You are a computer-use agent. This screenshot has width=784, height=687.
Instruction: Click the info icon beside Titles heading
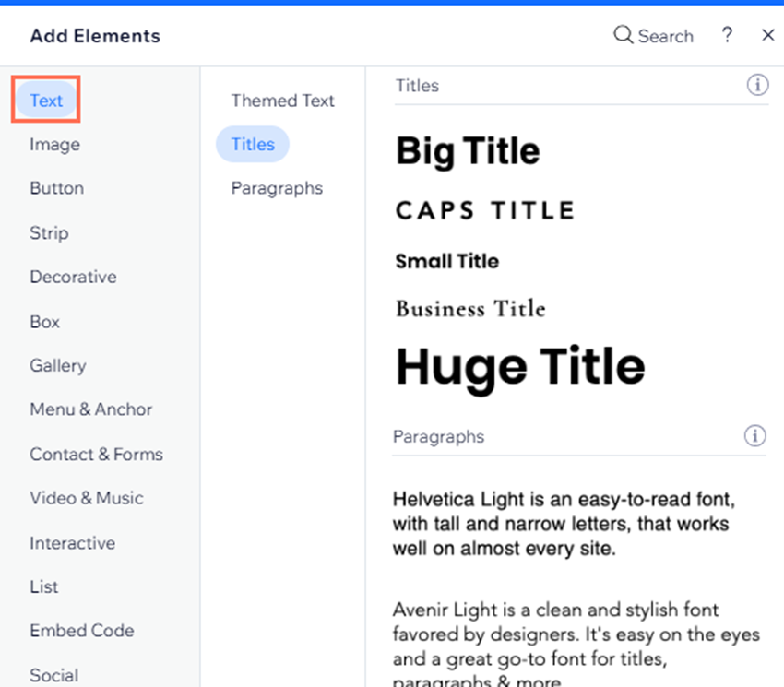757,85
